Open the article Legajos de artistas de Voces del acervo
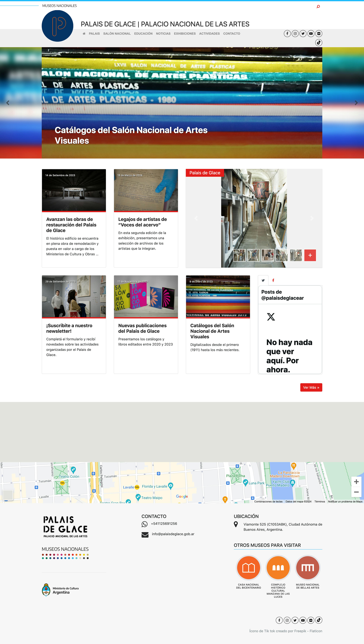Viewport: 364px width, 644px height. click(x=143, y=222)
